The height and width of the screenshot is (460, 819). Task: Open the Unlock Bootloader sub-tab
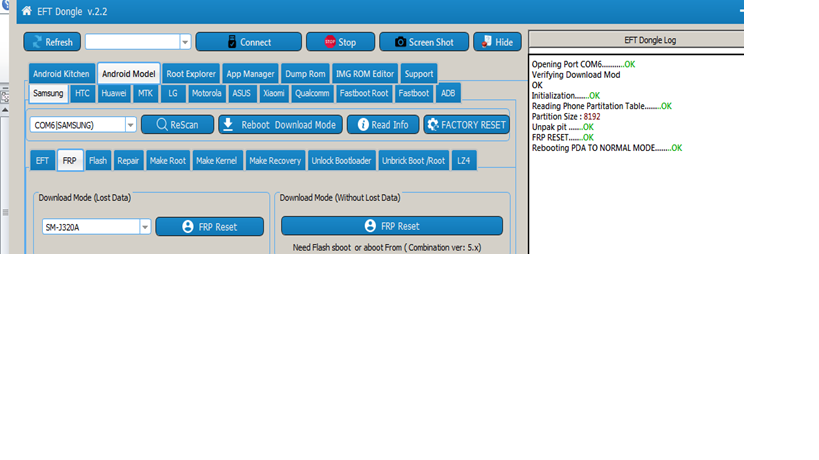coord(341,160)
